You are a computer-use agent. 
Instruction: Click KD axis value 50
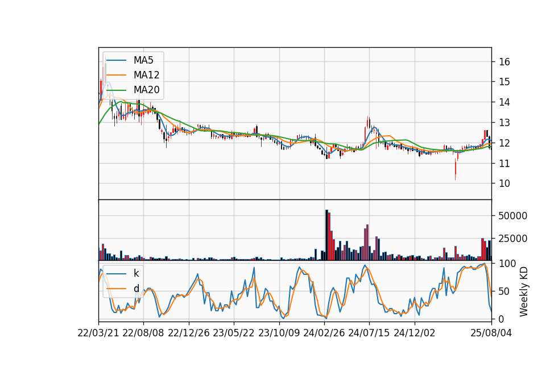click(x=504, y=291)
